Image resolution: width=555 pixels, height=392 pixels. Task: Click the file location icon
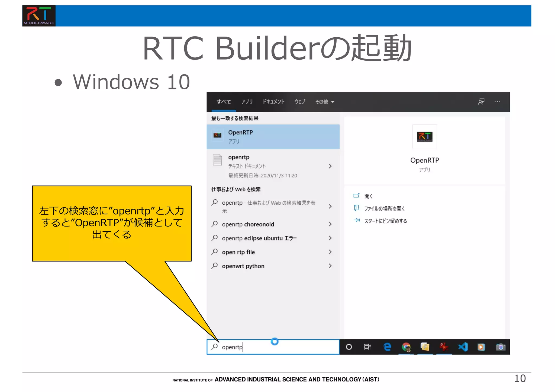[x=357, y=208]
